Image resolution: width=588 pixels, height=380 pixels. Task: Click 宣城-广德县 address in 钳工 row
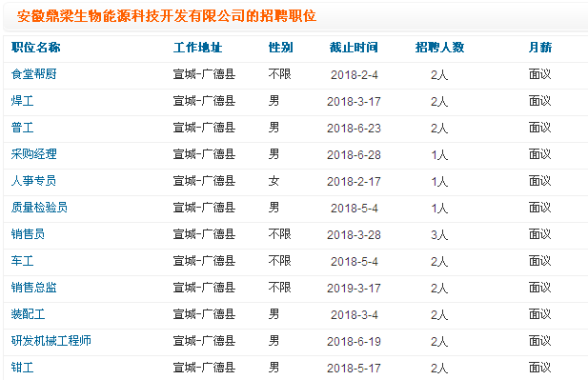tap(204, 367)
